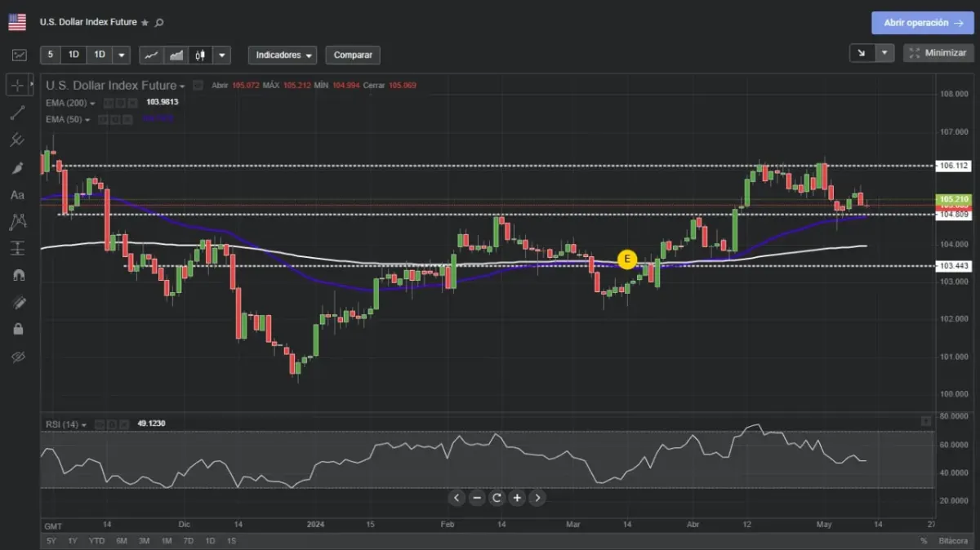The height and width of the screenshot is (550, 980).
Task: Click the diagonal arrow button near Minimizar
Action: click(x=862, y=53)
